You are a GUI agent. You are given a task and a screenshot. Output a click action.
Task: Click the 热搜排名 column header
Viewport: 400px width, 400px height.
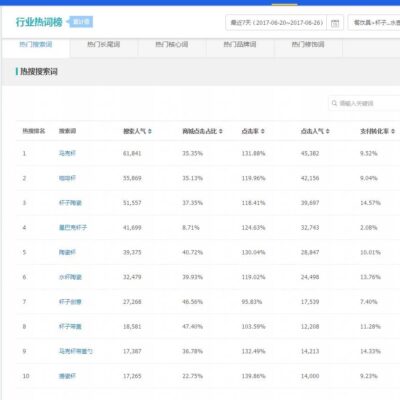(x=34, y=131)
